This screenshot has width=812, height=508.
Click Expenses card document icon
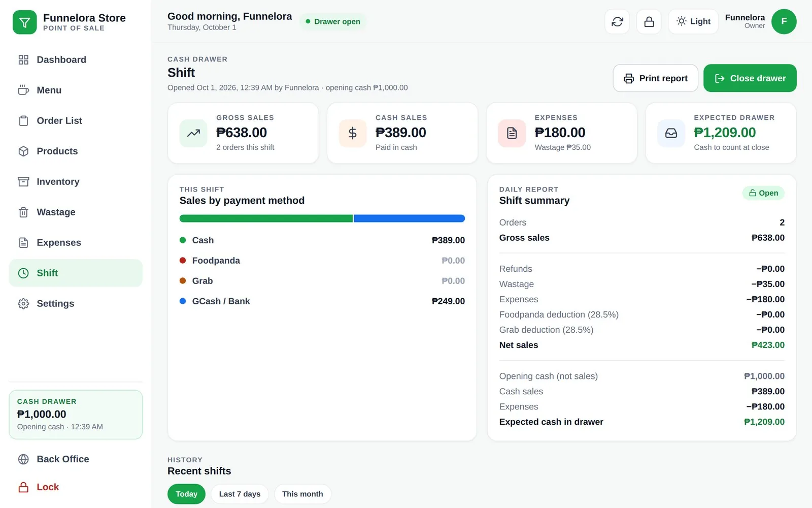click(x=512, y=133)
